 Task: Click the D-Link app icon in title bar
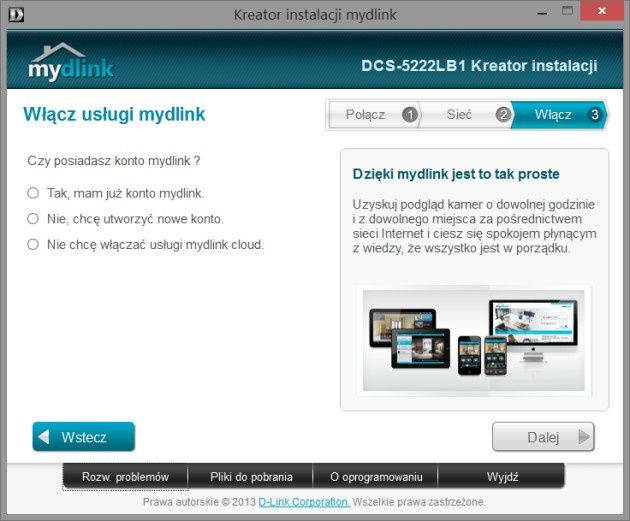click(x=16, y=15)
